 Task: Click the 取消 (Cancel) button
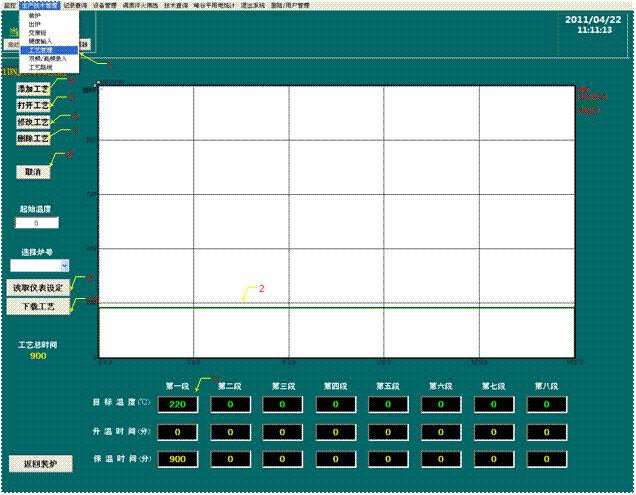coord(33,172)
